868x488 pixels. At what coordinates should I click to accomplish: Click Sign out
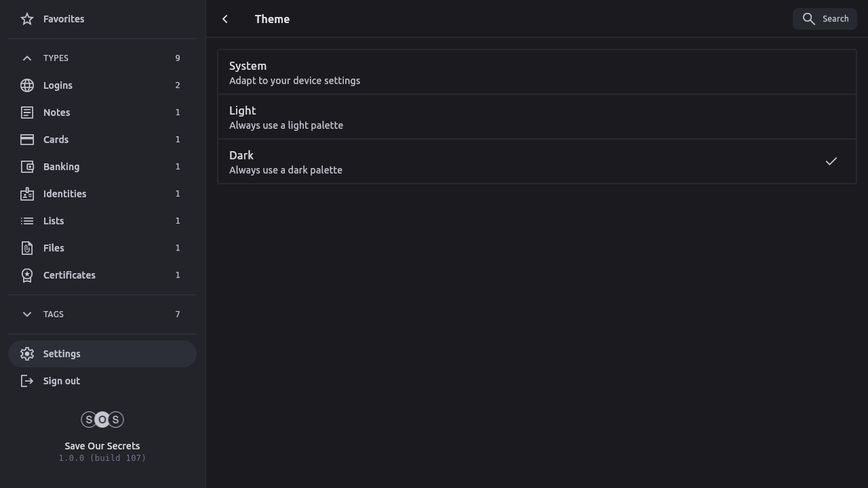pos(61,381)
